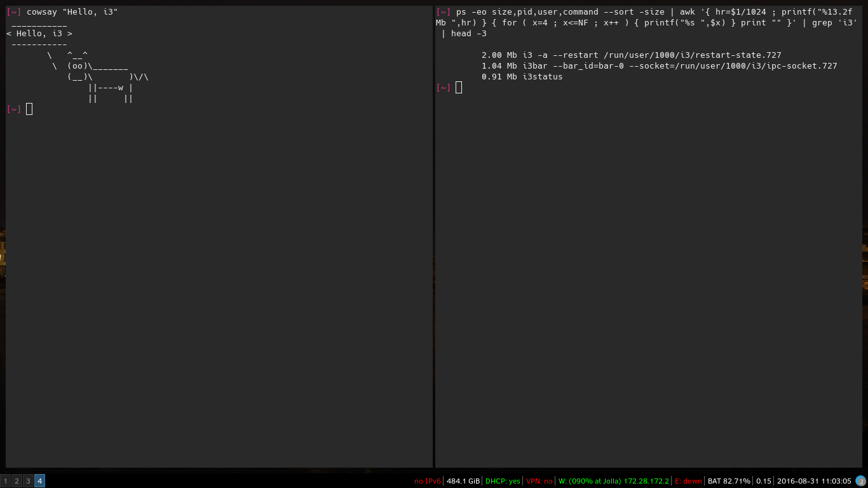Go to workspace 3
This screenshot has height=488, width=868.
pos(28,481)
